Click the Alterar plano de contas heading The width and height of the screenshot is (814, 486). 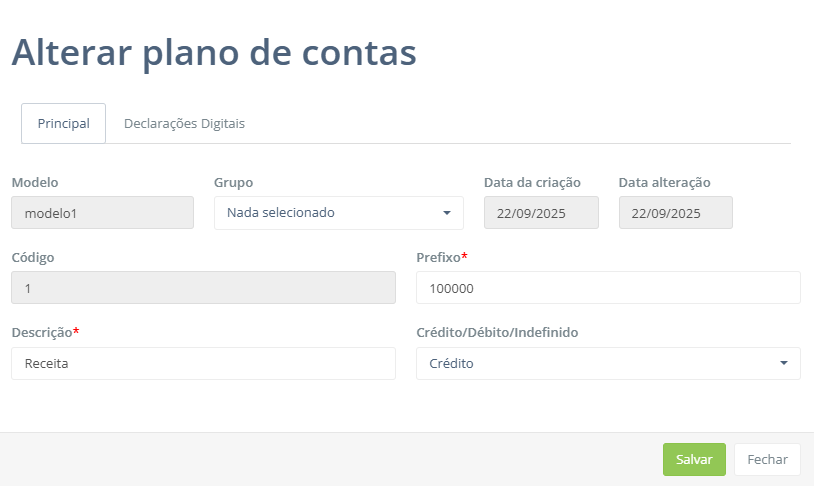[x=214, y=52]
